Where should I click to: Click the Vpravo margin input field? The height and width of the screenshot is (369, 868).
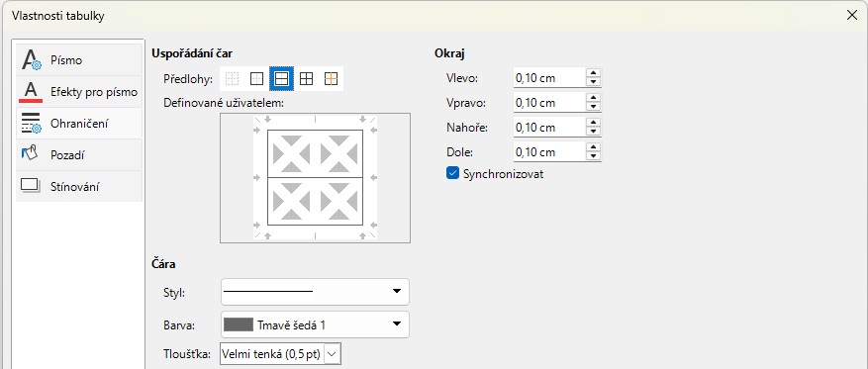tap(549, 102)
